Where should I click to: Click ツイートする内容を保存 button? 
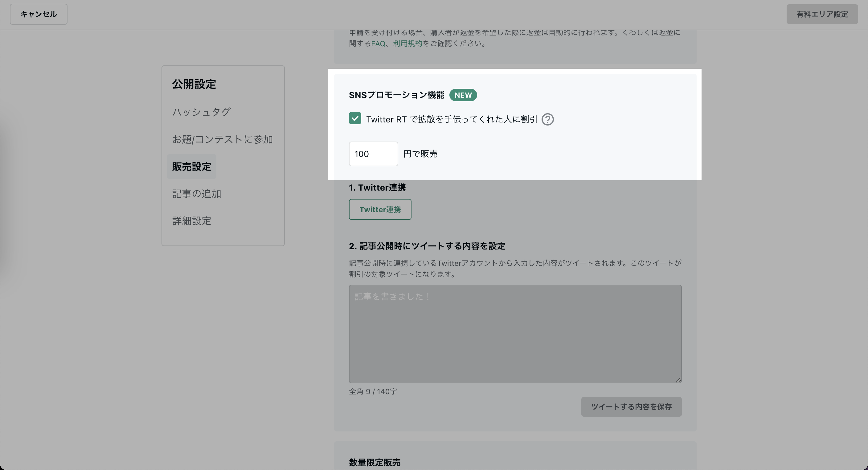632,406
